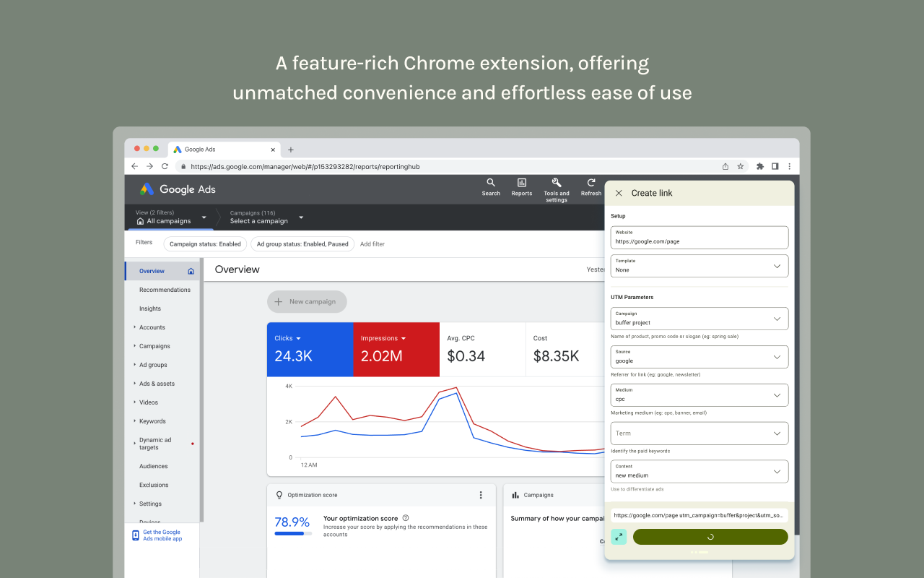Click the Campaign status: Enabled filter chip
This screenshot has width=924, height=578.
205,244
